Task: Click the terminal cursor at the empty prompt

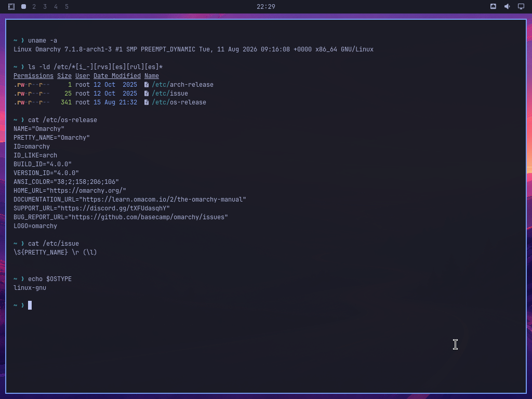Action: tap(30, 305)
